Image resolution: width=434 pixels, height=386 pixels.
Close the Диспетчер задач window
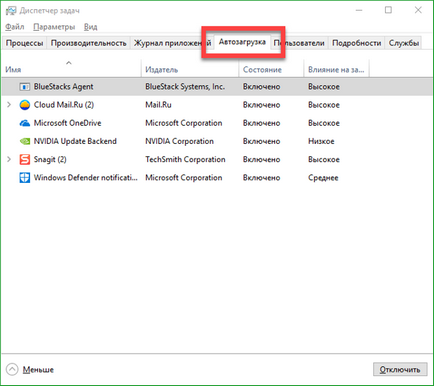pos(418,10)
